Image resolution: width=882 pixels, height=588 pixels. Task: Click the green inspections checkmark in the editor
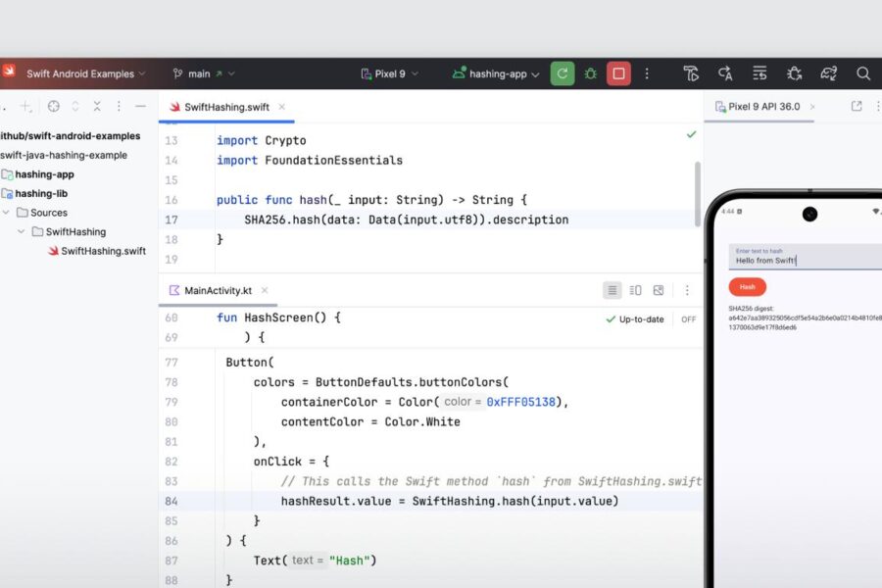coord(692,135)
